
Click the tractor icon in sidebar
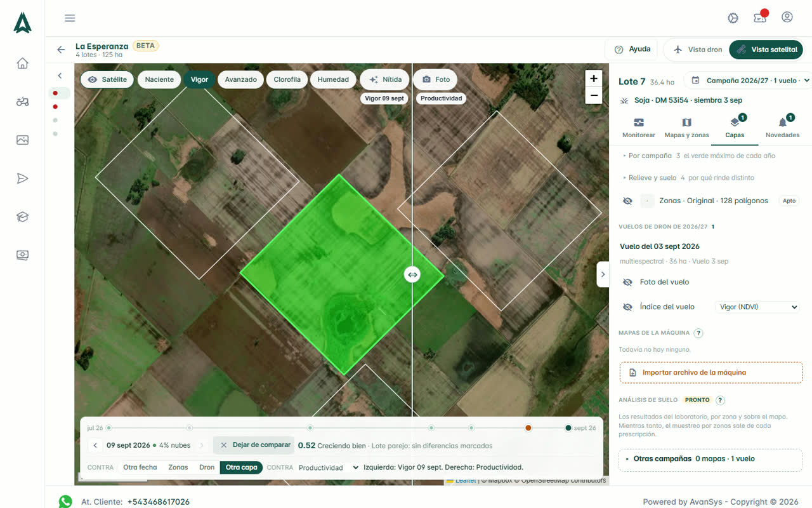pyautogui.click(x=23, y=102)
